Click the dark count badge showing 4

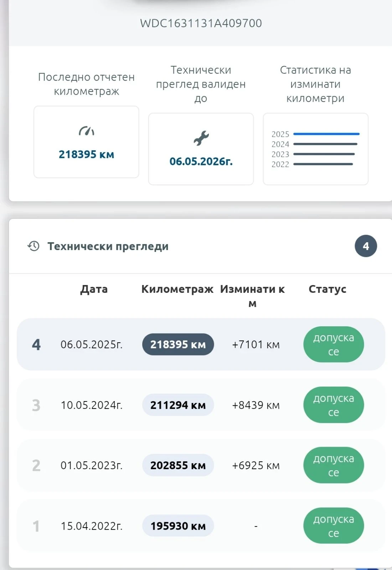[366, 246]
